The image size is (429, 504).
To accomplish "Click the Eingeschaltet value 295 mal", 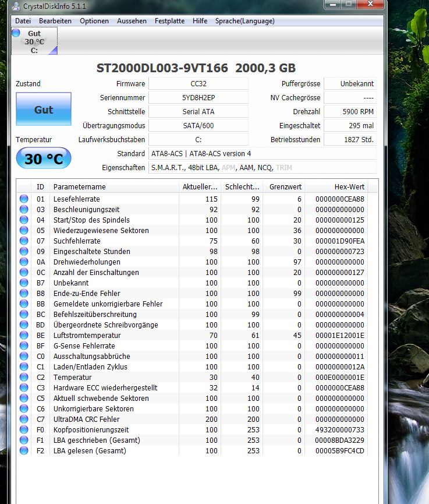I will (350, 126).
